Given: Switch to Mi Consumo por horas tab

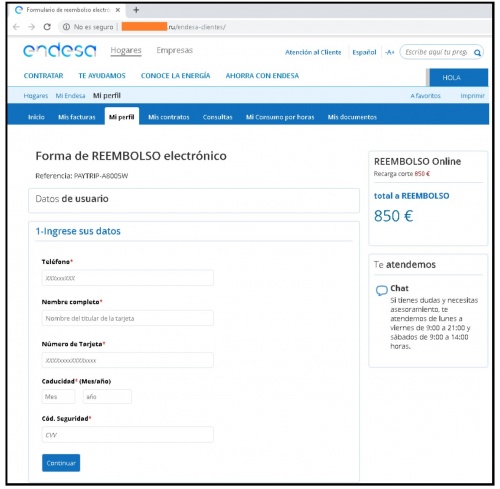Looking at the screenshot, I should [x=280, y=117].
